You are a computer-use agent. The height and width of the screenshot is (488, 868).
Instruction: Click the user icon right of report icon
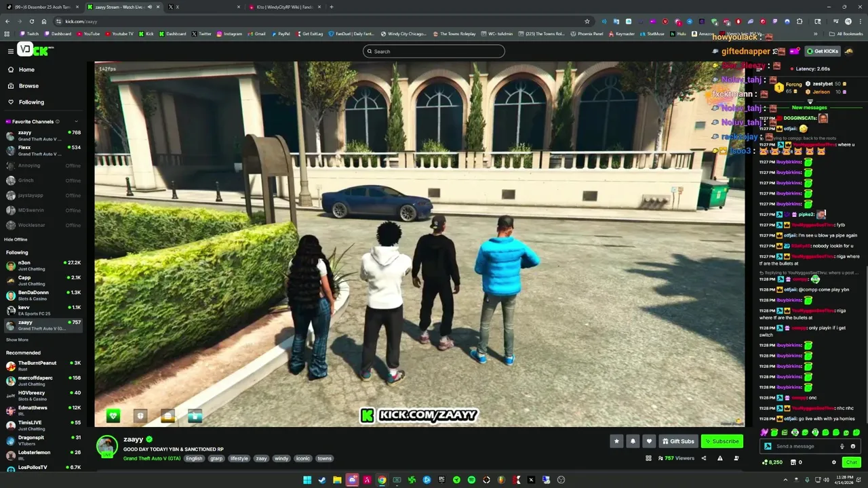click(x=736, y=458)
